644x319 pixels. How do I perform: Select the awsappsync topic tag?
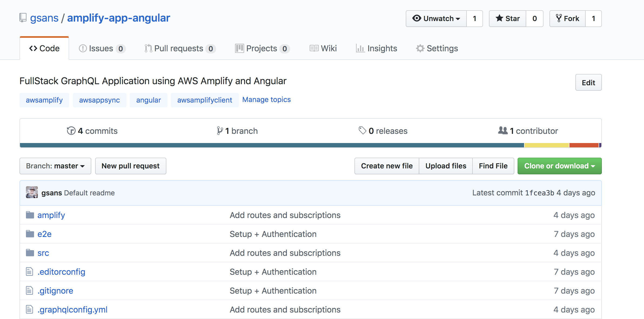99,100
